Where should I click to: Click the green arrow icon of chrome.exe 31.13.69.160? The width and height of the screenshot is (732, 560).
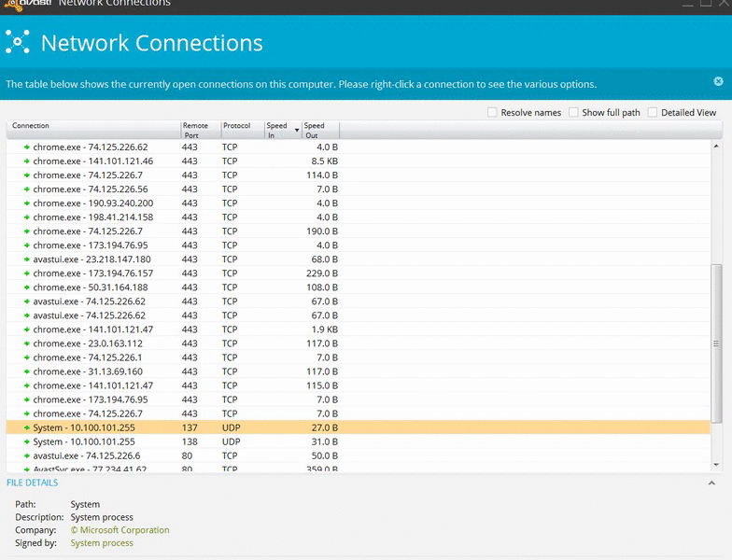(x=26, y=371)
